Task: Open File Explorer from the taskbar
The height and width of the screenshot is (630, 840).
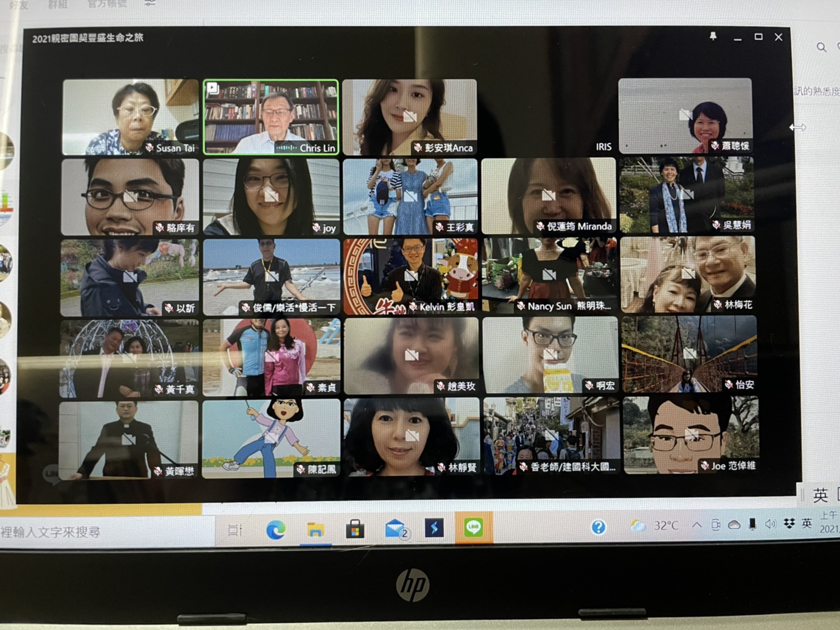Action: 315,530
